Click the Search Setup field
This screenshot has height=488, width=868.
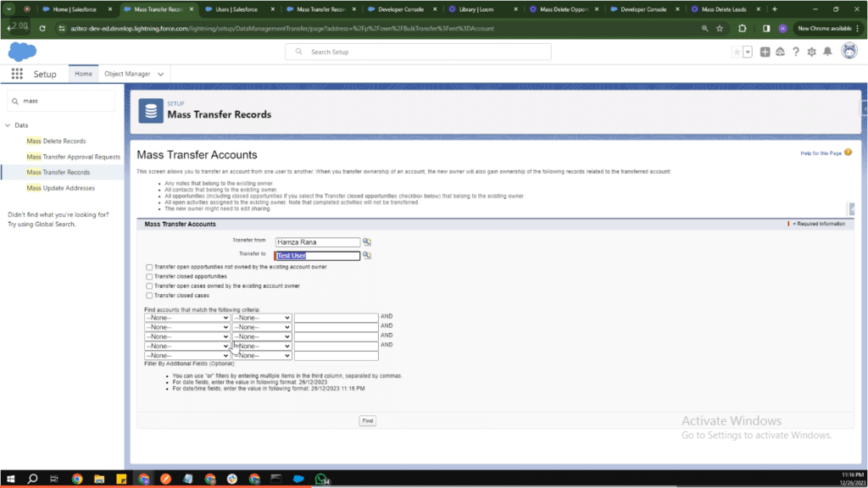[x=418, y=52]
